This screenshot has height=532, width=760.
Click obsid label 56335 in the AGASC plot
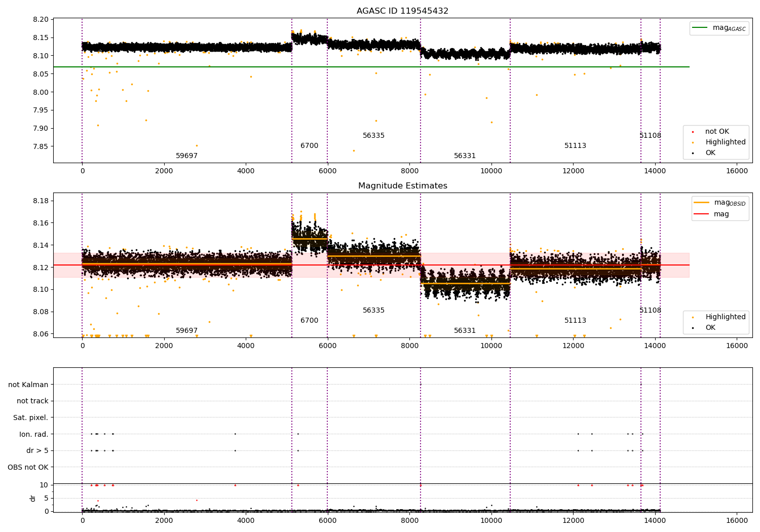(x=374, y=136)
